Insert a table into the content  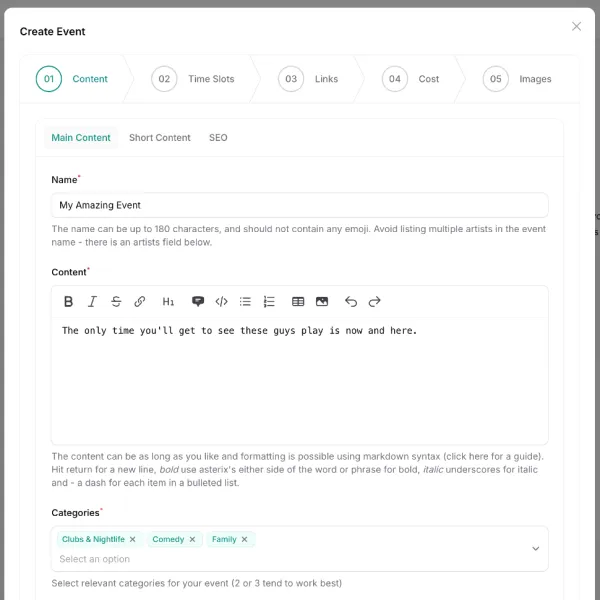tap(298, 302)
